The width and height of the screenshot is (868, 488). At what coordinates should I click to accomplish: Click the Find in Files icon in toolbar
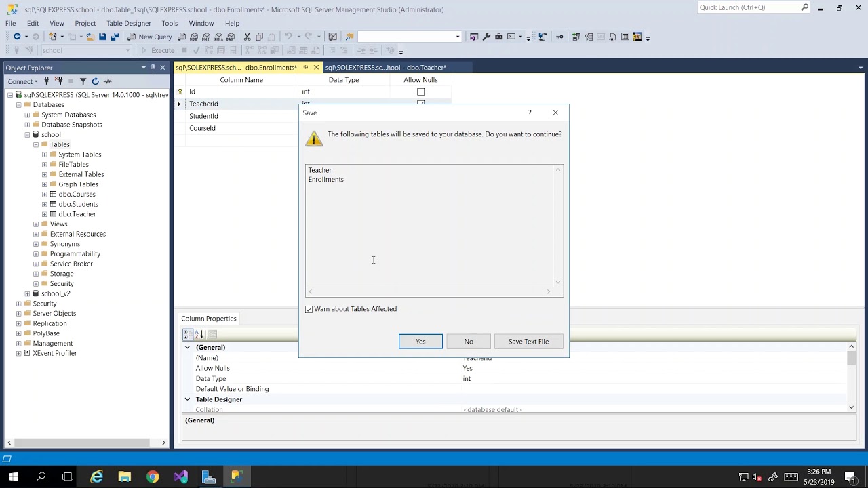point(349,37)
